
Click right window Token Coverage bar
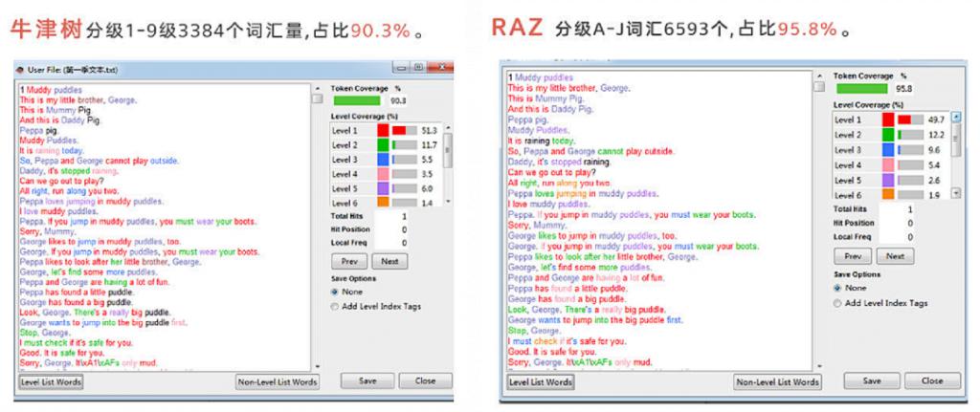pos(862,89)
